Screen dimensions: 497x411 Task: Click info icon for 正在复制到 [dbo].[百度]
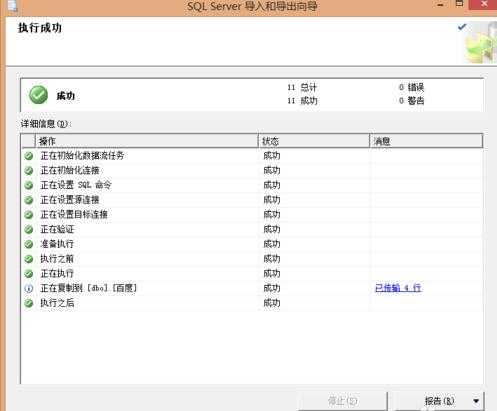29,288
